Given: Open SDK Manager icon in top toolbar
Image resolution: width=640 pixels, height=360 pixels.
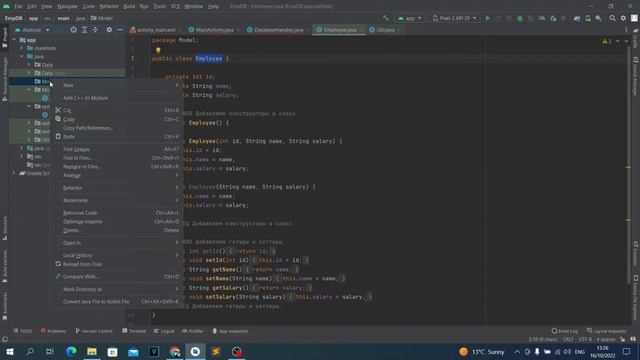Looking at the screenshot, I should tap(598, 18).
